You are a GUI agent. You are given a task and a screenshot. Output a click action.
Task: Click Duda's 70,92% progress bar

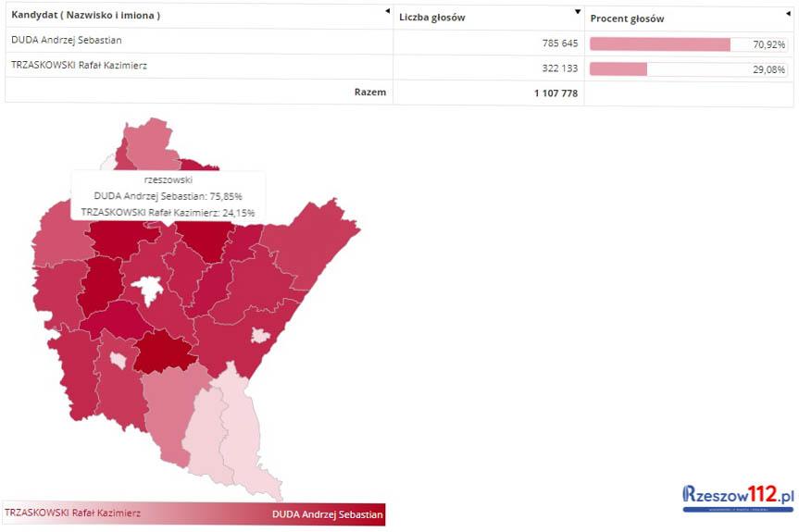[x=659, y=44]
